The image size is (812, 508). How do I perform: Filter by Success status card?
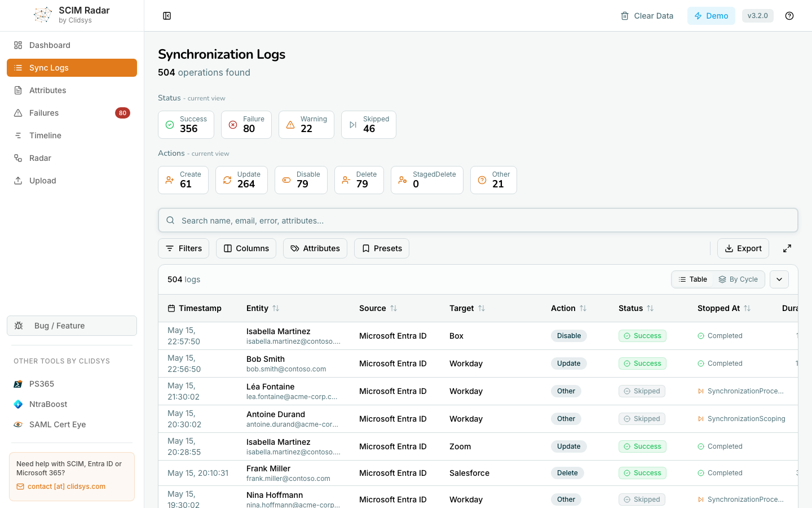[186, 124]
